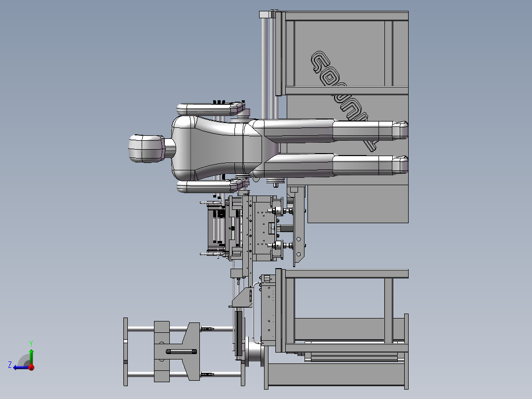The image size is (532, 399).
Task: Select the mannequin's lower foot
Action: 400,165
